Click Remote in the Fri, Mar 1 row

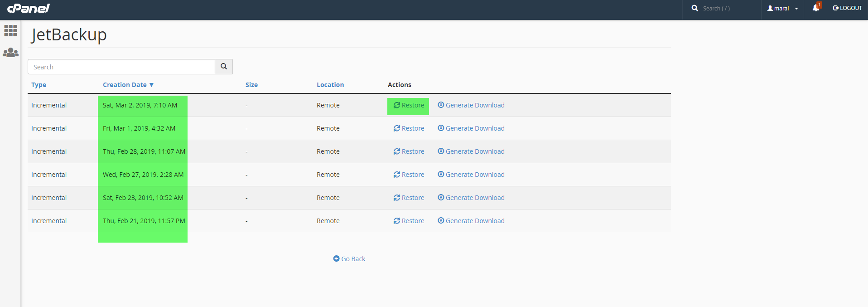coord(328,128)
